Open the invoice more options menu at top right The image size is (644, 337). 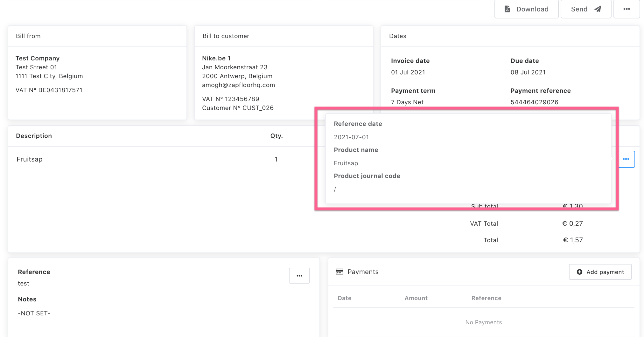(x=626, y=9)
